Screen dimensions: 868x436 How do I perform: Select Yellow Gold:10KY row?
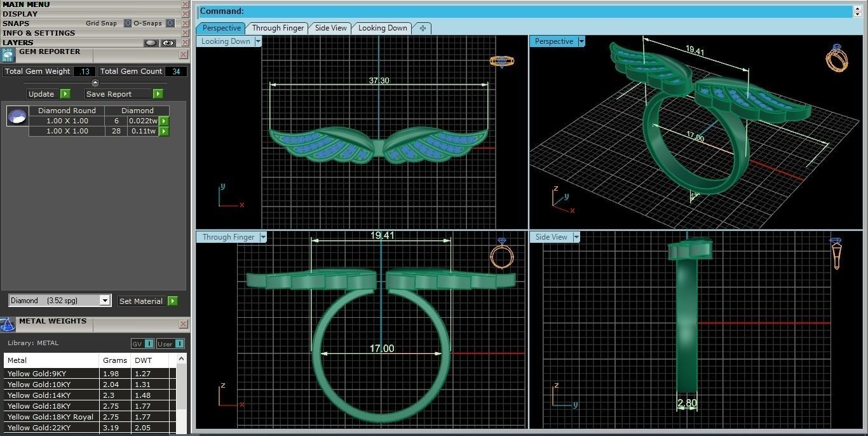click(90, 385)
